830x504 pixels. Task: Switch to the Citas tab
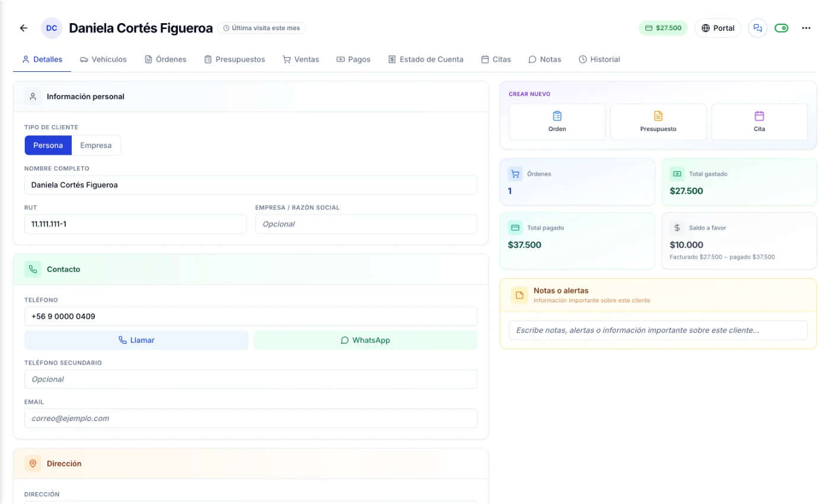pyautogui.click(x=496, y=59)
